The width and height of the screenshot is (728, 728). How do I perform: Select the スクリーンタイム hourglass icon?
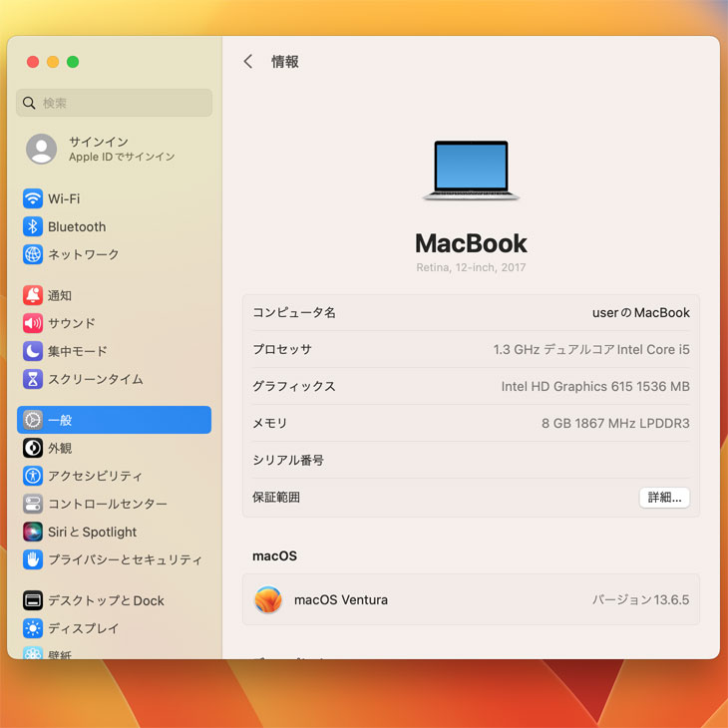[x=33, y=379]
